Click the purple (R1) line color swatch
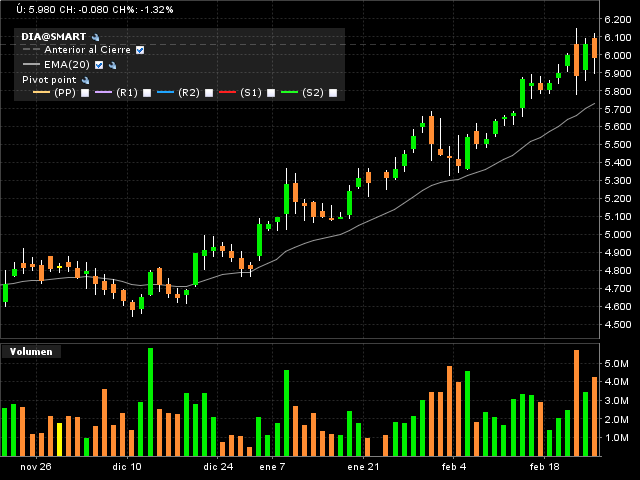Screen dimensions: 640x480 pos(103,93)
